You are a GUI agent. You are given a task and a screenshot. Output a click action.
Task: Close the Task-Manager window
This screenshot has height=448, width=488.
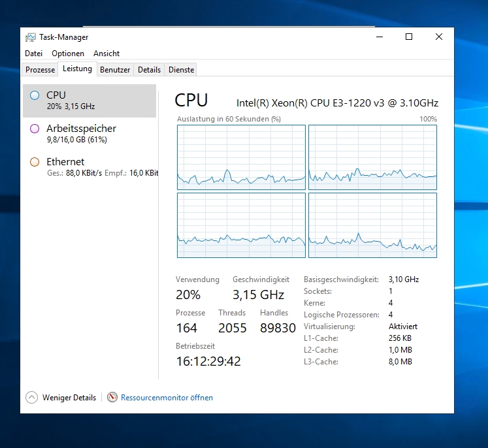[x=439, y=37]
